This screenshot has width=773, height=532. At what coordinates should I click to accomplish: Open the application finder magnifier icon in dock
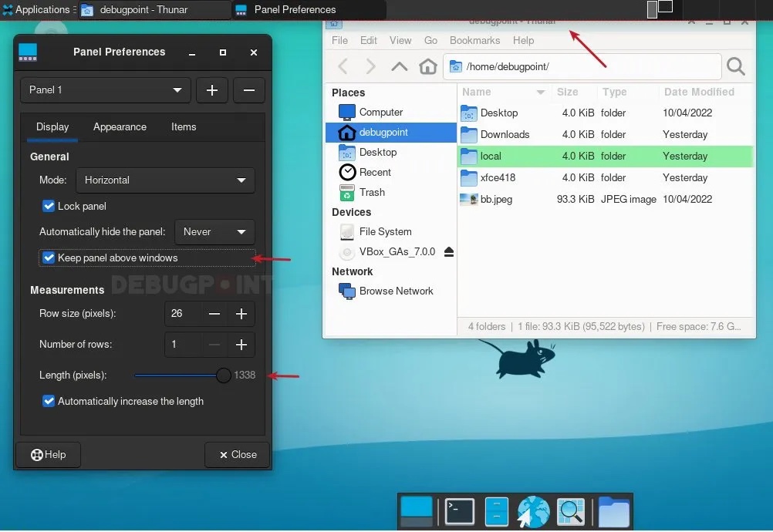point(570,511)
